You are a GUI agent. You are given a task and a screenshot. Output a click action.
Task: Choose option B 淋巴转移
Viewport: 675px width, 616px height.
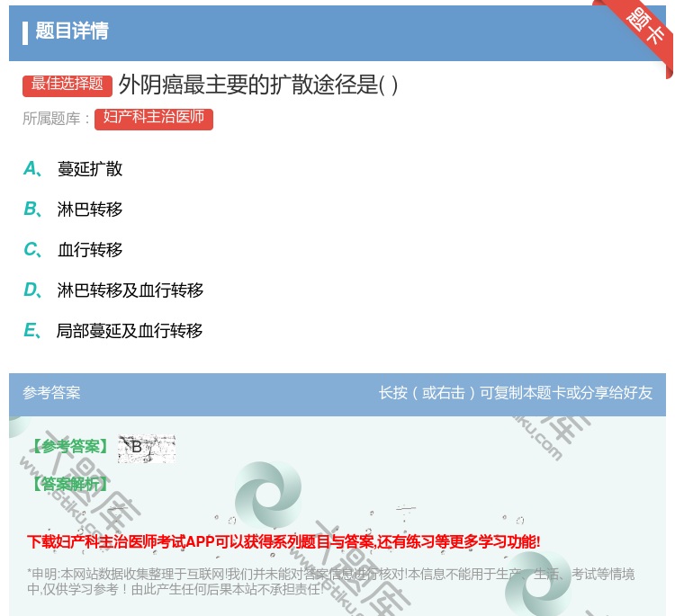tap(89, 209)
